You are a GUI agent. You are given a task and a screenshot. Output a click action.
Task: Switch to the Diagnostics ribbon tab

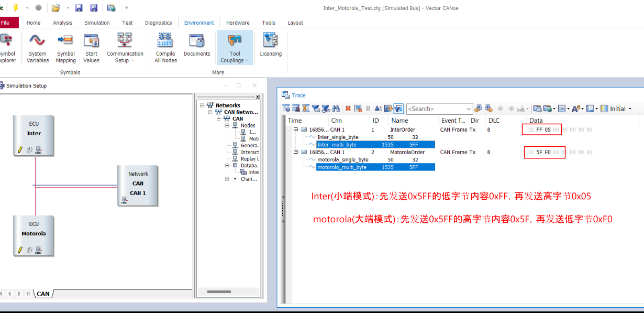click(158, 23)
